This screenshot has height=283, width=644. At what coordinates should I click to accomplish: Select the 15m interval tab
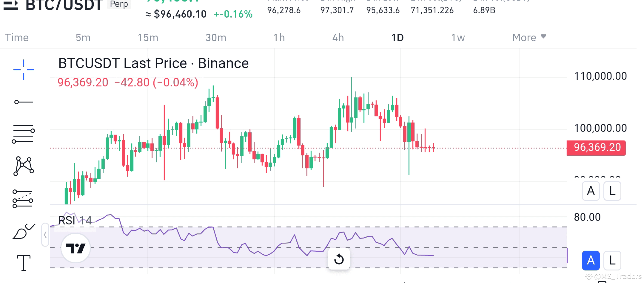[148, 38]
